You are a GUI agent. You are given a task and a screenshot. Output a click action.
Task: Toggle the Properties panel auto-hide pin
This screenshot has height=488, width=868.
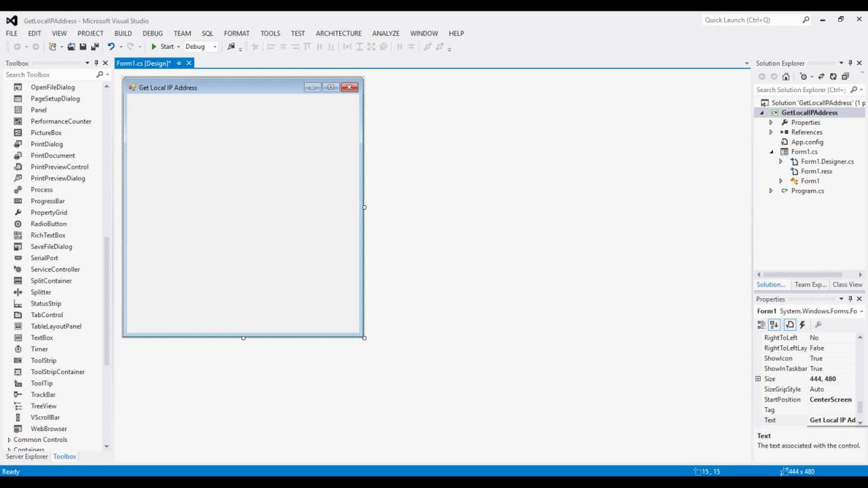coord(850,299)
